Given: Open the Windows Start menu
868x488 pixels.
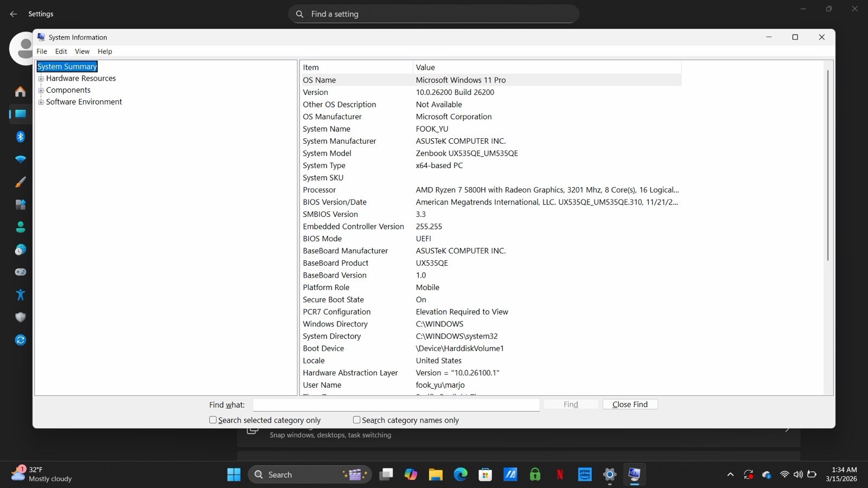Looking at the screenshot, I should coord(234,474).
